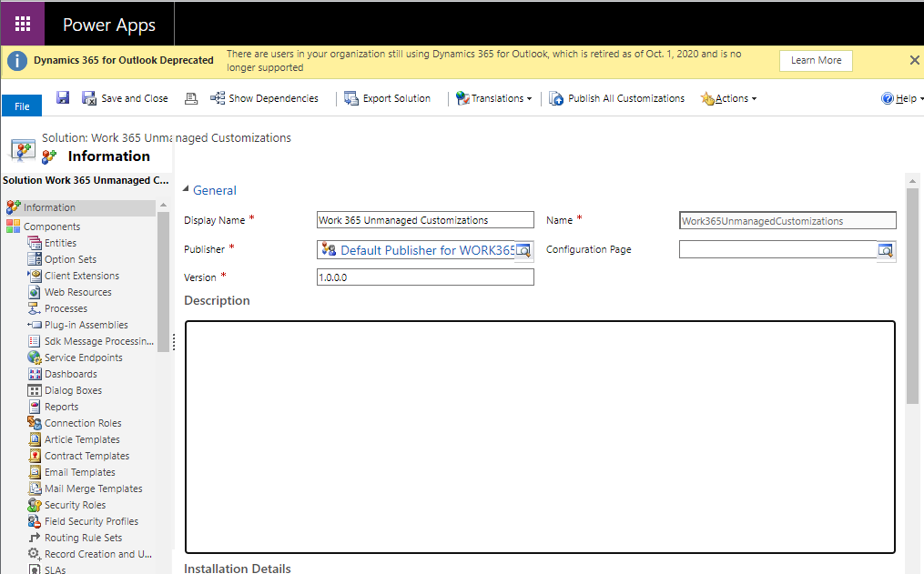
Task: Open the Translations dropdown
Action: [493, 98]
